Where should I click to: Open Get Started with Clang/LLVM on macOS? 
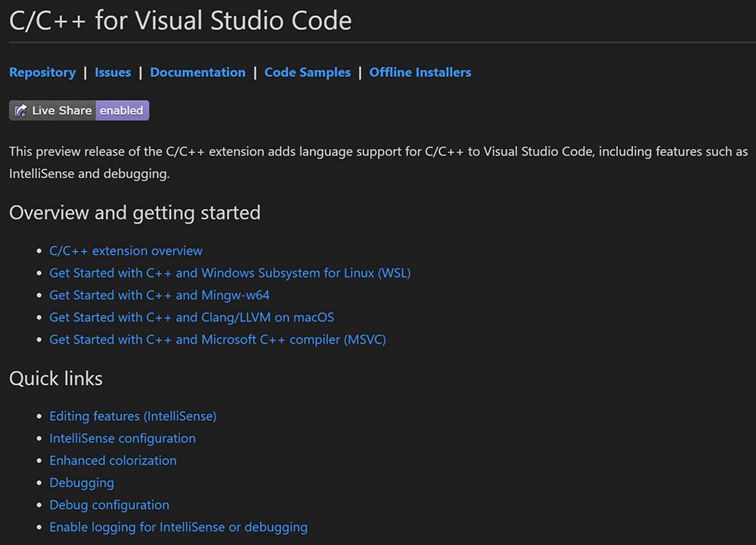tap(192, 317)
